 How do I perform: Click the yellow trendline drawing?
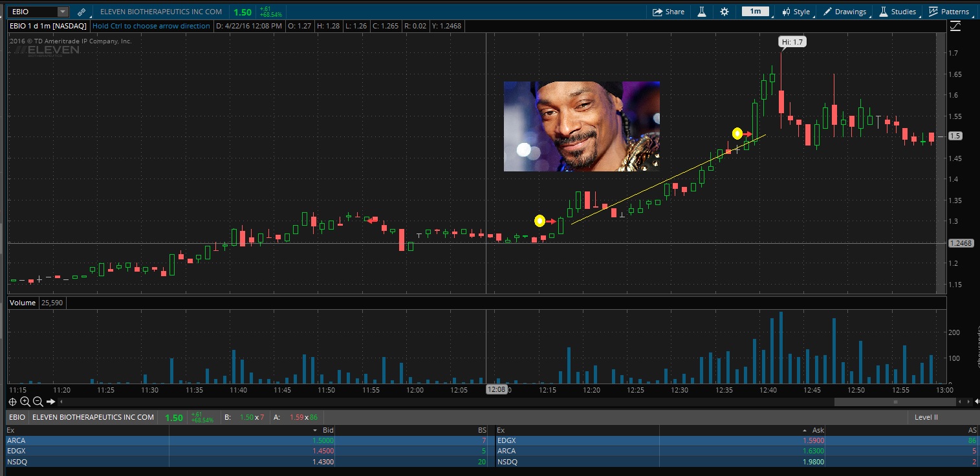(x=670, y=179)
